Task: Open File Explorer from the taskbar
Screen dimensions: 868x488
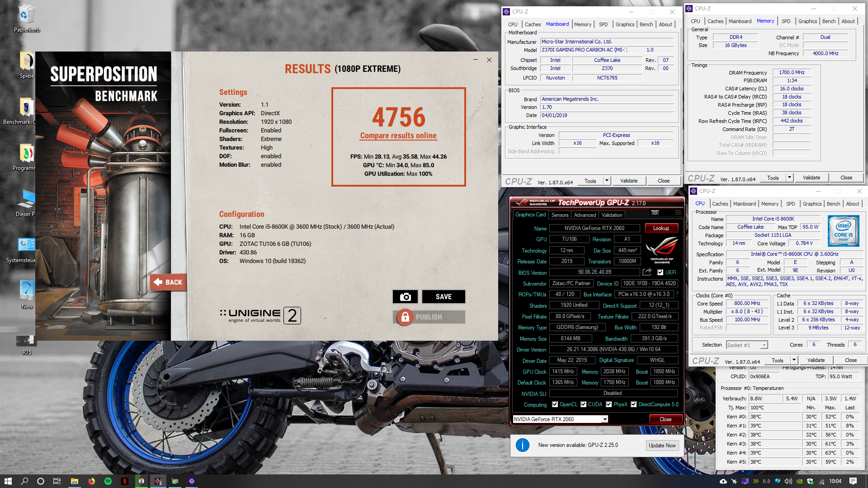Action: (x=75, y=481)
